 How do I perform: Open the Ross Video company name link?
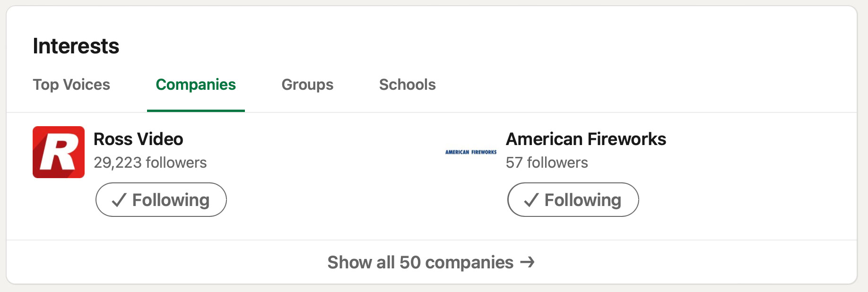click(x=139, y=139)
